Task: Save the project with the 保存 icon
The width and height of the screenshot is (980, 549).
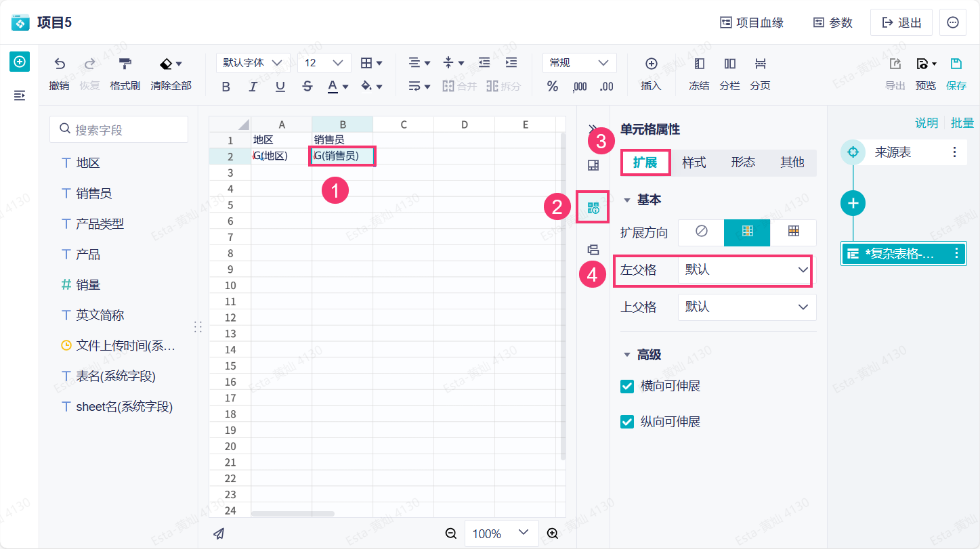Action: [956, 64]
